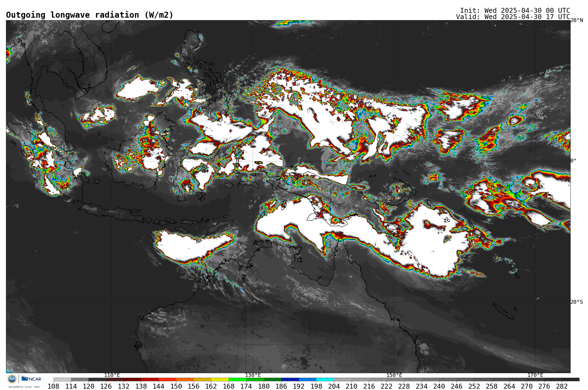This screenshot has width=588, height=390.
Task: Click the 110°E longitude label
Action: [112, 375]
